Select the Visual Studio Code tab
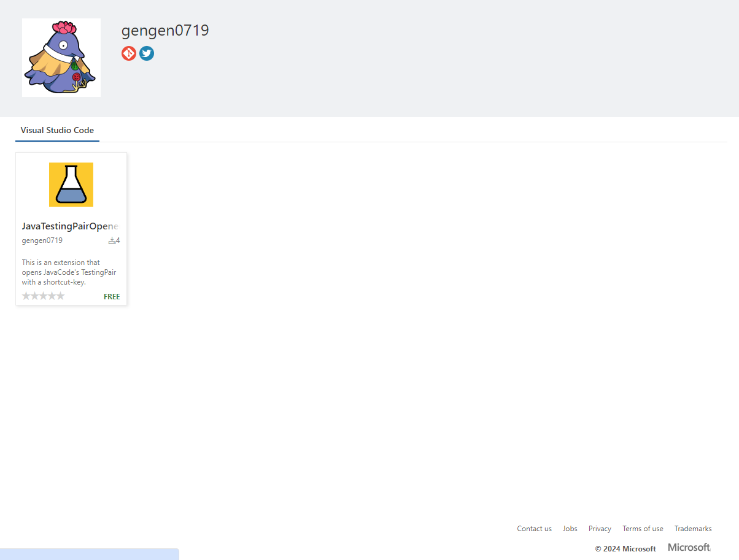 point(57,130)
